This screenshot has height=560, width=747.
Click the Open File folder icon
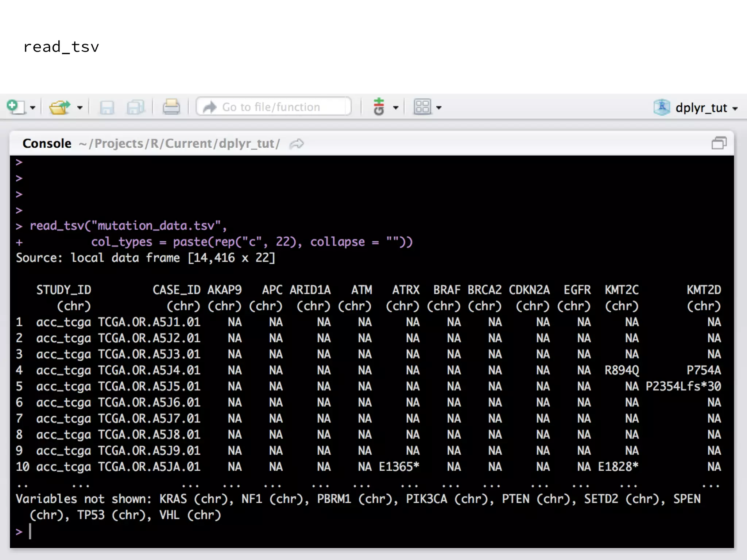tap(59, 107)
